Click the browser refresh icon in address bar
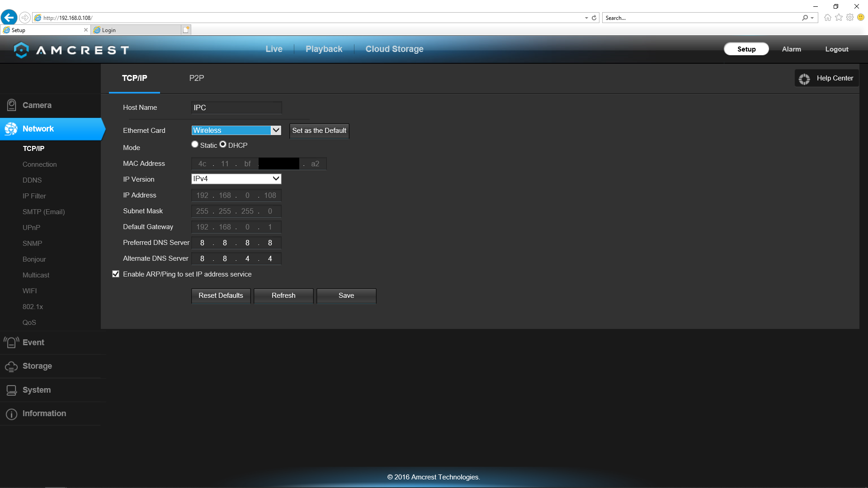Screen dimensions: 868x488 click(594, 18)
